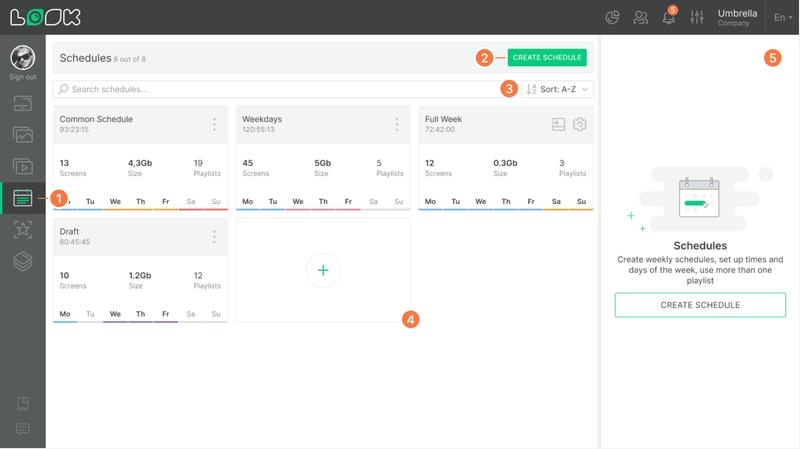Click the Schedules heading in side panel
The image size is (800, 449).
coord(700,245)
